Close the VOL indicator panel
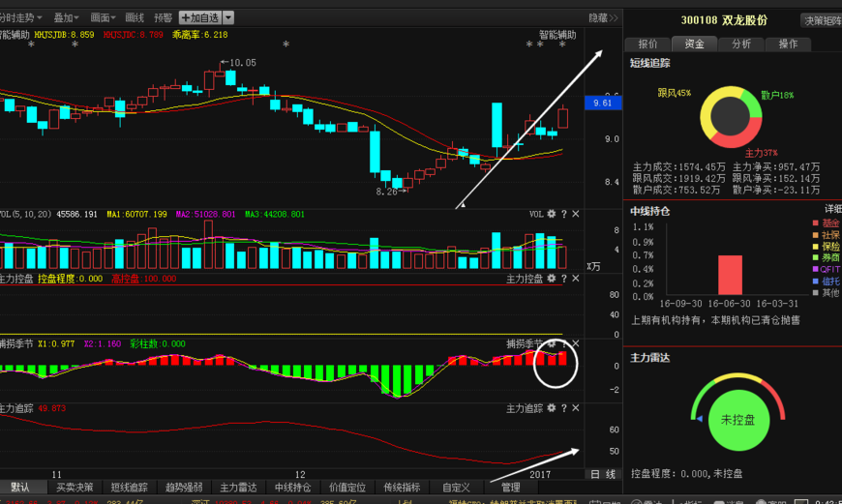The height and width of the screenshot is (504, 842). (576, 214)
